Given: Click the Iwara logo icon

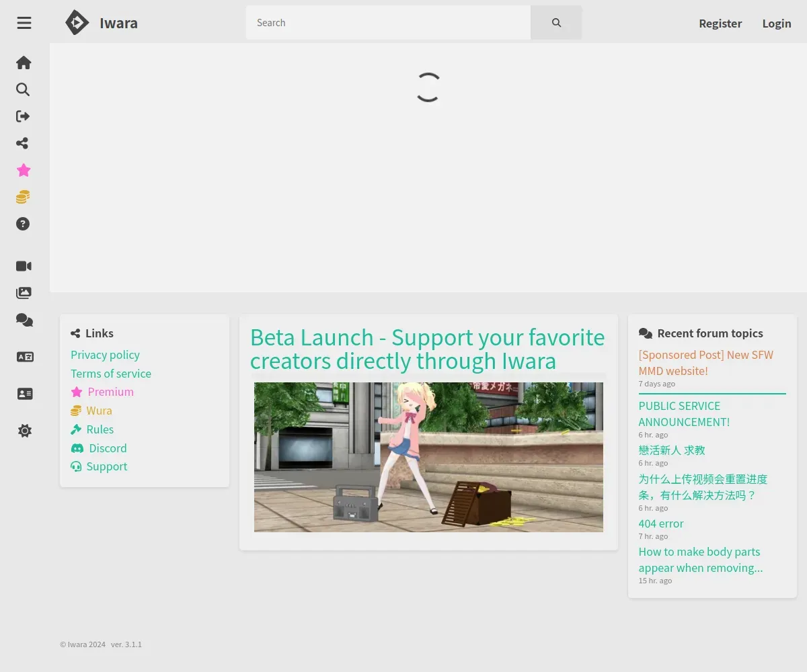Looking at the screenshot, I should (x=77, y=23).
